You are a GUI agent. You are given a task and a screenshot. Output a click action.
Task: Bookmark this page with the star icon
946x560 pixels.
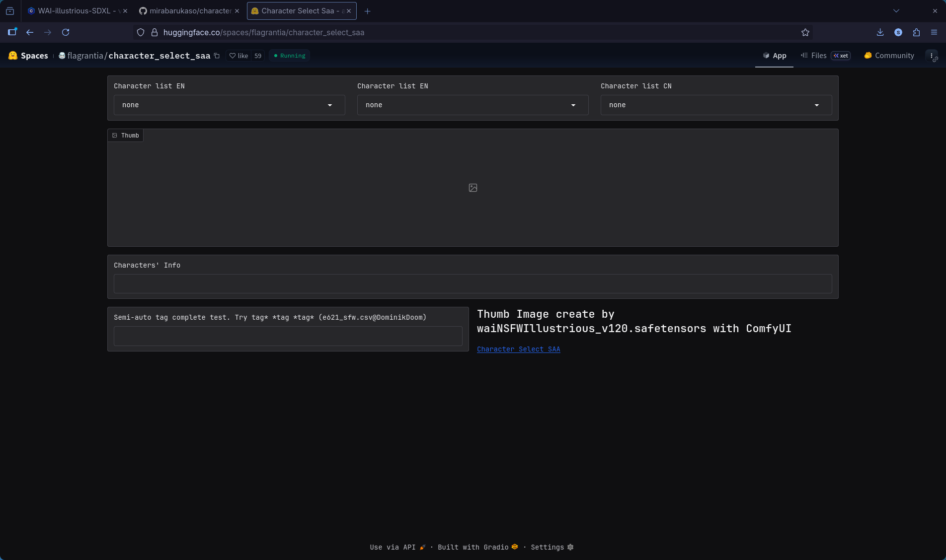pyautogui.click(x=805, y=32)
